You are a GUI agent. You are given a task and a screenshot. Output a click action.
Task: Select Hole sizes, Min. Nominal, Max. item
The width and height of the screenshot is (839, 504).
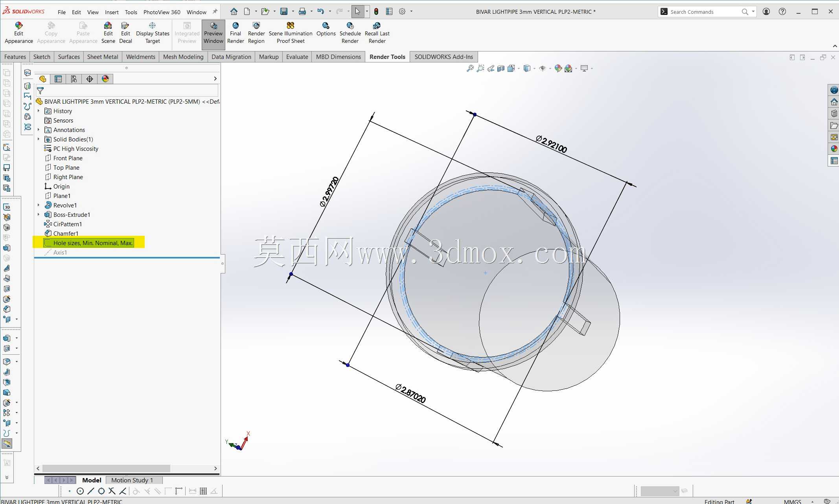89,243
